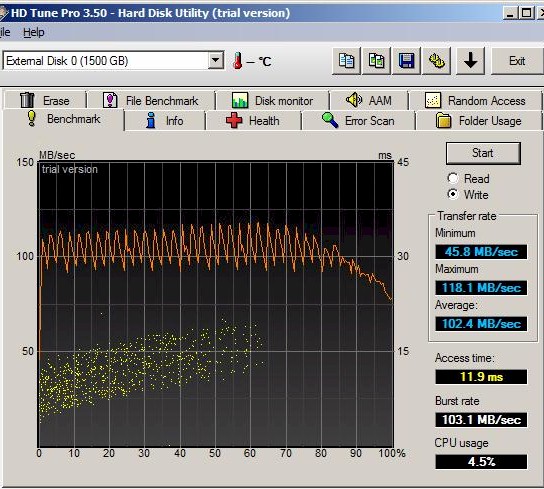Image resolution: width=544 pixels, height=489 pixels.
Task: Open the Health tab with red cross
Action: point(253,121)
